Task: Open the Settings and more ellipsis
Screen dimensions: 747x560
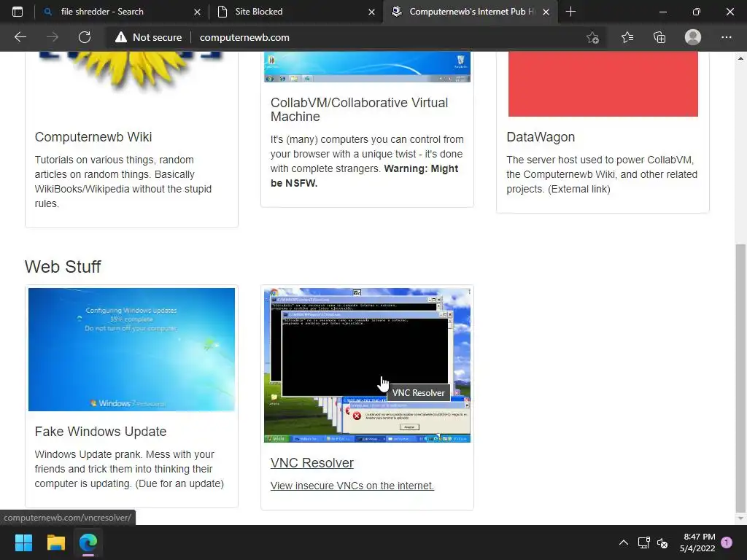Action: [726, 37]
